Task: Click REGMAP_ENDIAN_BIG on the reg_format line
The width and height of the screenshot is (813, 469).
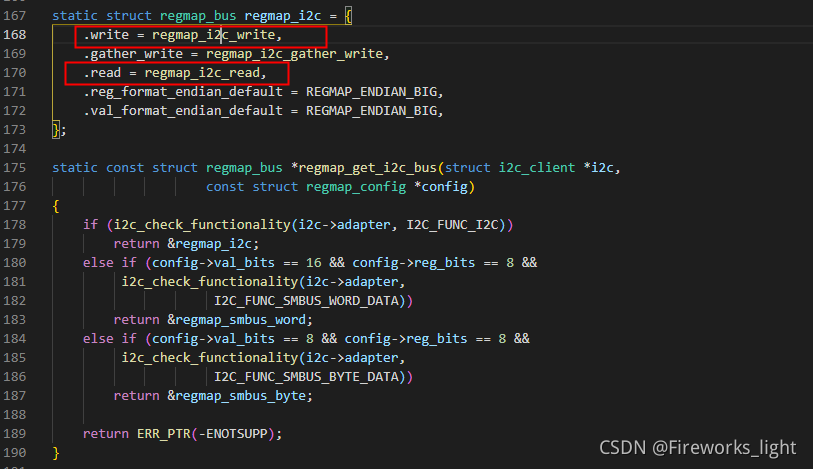Action: (371, 92)
